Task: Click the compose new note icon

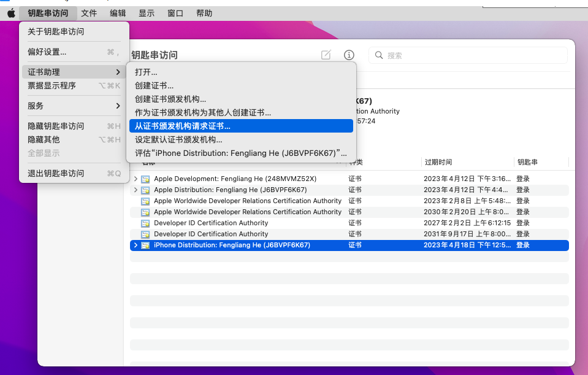Action: click(326, 55)
